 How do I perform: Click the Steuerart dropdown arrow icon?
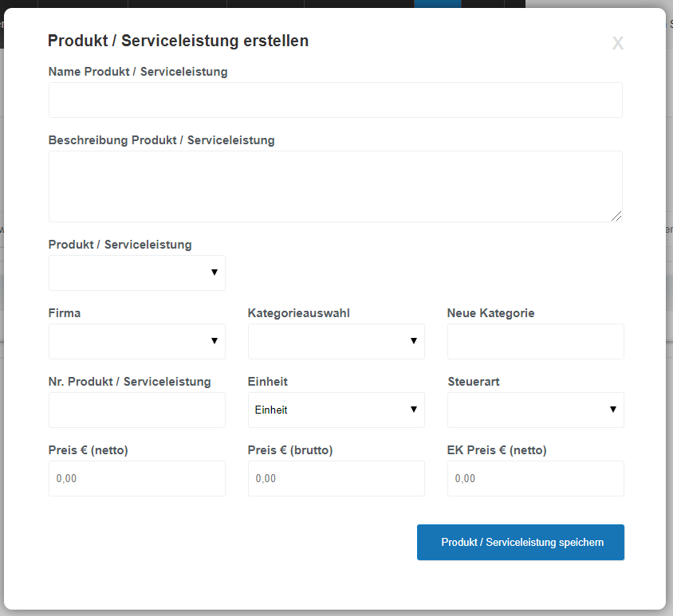click(x=613, y=410)
